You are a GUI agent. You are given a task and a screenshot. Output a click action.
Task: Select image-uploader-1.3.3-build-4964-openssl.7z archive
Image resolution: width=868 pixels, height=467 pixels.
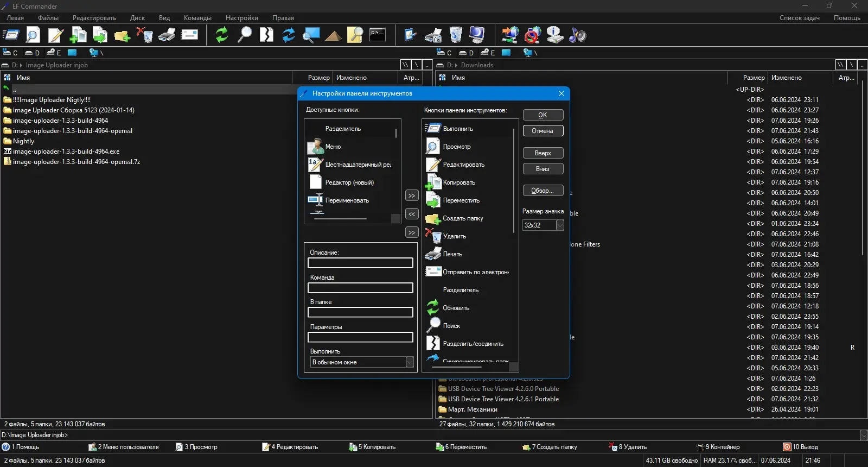[x=76, y=162]
